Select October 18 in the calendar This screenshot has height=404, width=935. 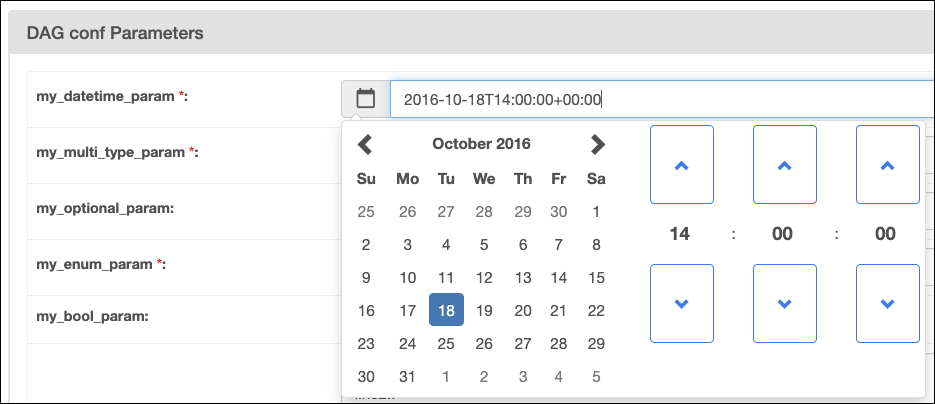tap(446, 310)
